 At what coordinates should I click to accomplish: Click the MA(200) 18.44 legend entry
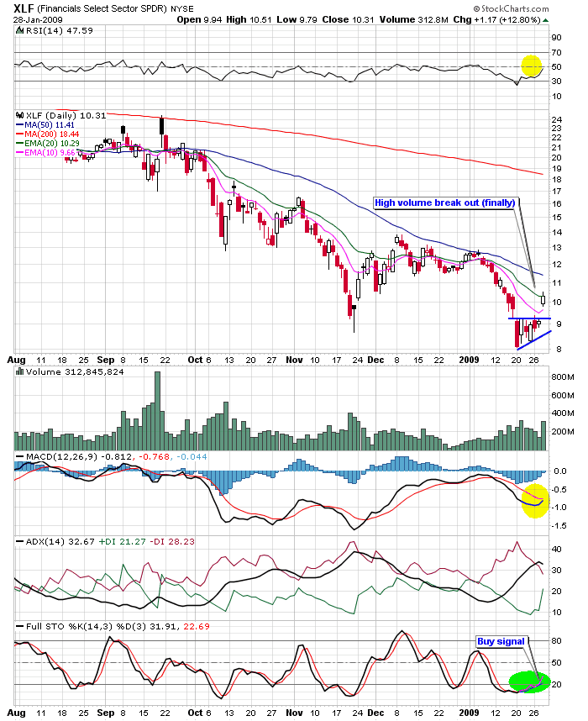pyautogui.click(x=47, y=134)
